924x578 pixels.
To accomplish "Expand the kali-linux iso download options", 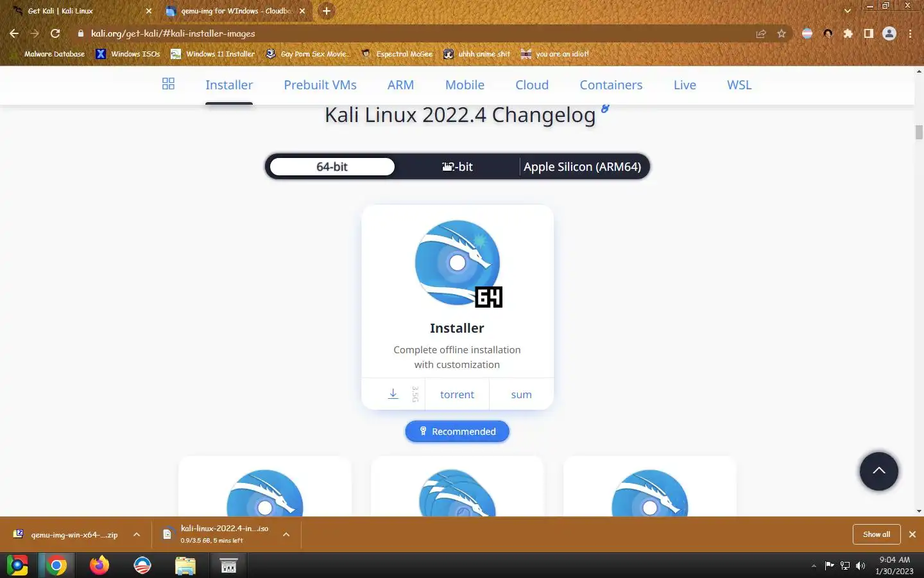I will [286, 534].
